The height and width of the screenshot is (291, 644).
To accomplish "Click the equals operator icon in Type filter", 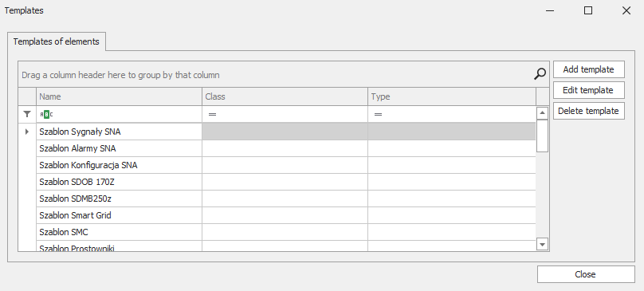I will (x=379, y=114).
